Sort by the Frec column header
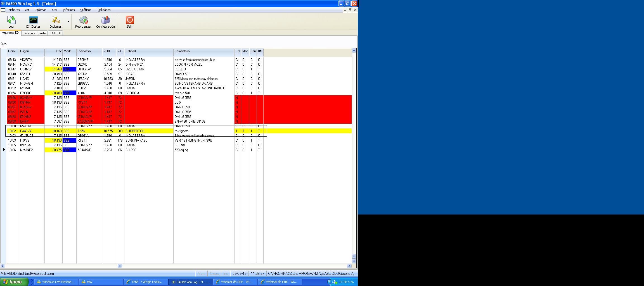The width and height of the screenshot is (644, 286). coord(53,51)
